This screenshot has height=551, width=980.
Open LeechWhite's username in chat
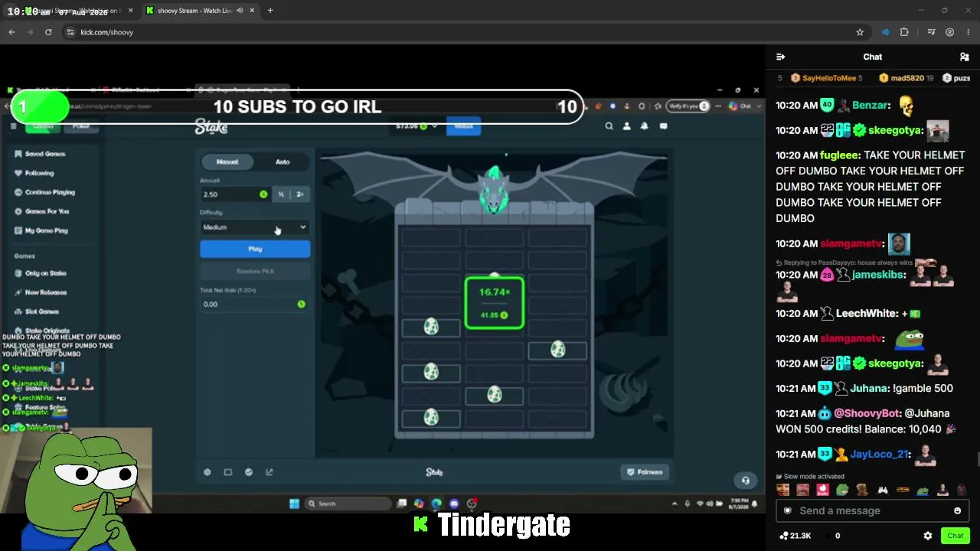tap(865, 314)
